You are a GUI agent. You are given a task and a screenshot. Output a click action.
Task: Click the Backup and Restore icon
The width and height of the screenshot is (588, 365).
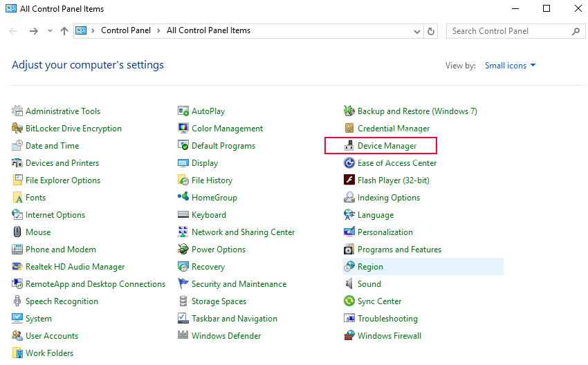point(349,111)
